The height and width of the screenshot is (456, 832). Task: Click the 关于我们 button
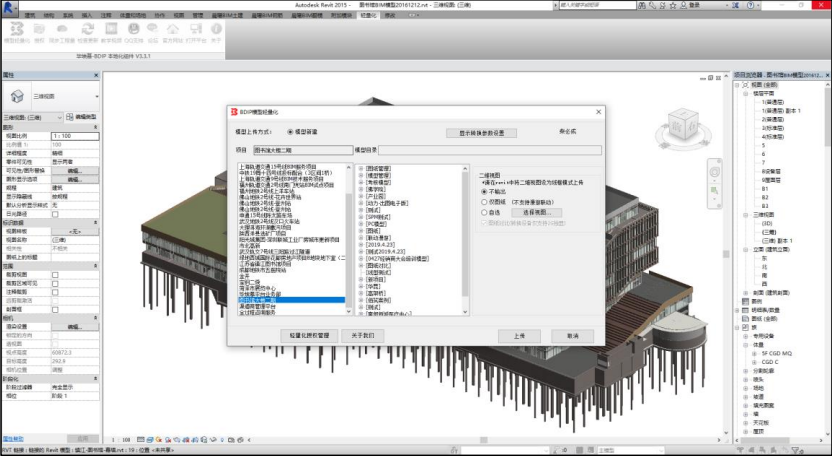362,335
